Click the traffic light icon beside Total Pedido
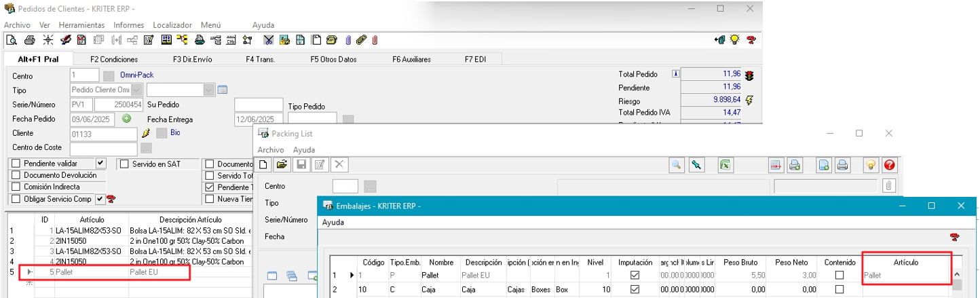 tap(749, 75)
